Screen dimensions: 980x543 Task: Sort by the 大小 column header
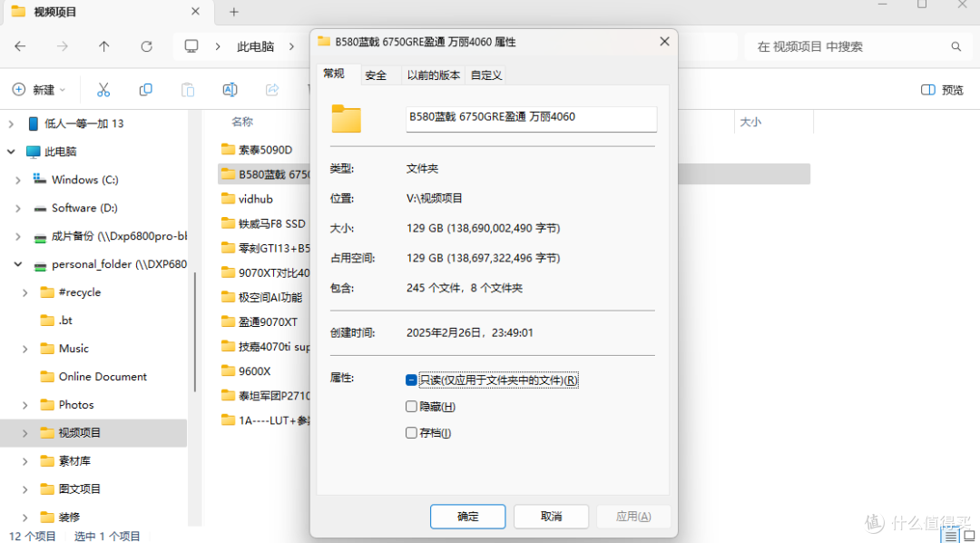[750, 122]
